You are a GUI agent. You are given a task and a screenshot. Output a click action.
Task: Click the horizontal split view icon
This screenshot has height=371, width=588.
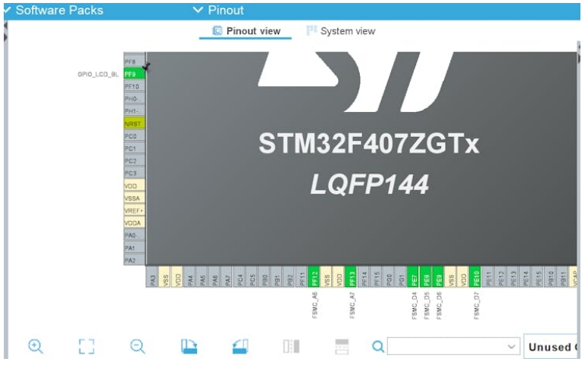click(x=342, y=346)
